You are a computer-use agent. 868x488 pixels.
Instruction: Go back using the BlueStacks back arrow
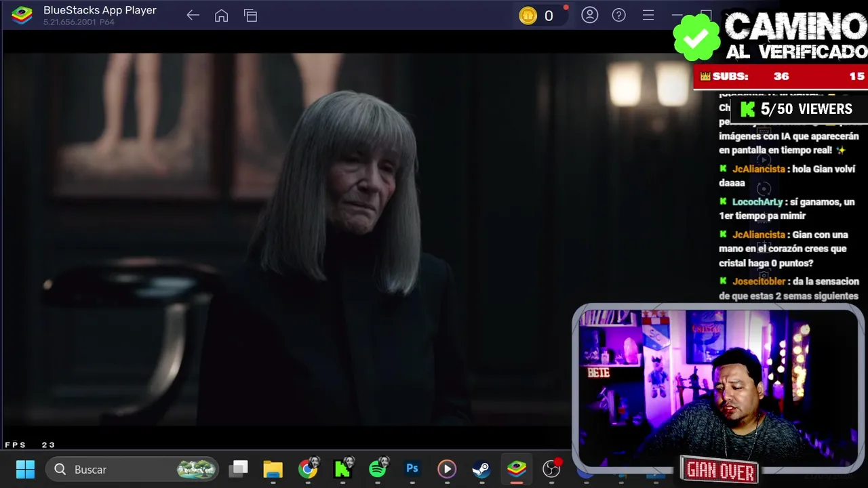(x=193, y=15)
